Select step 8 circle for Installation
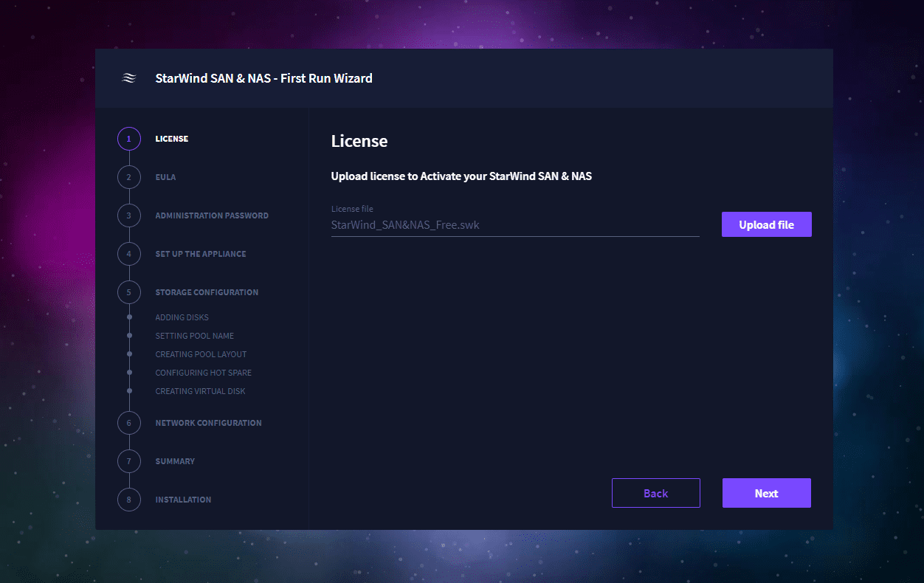Viewport: 924px width, 583px height. [128, 500]
